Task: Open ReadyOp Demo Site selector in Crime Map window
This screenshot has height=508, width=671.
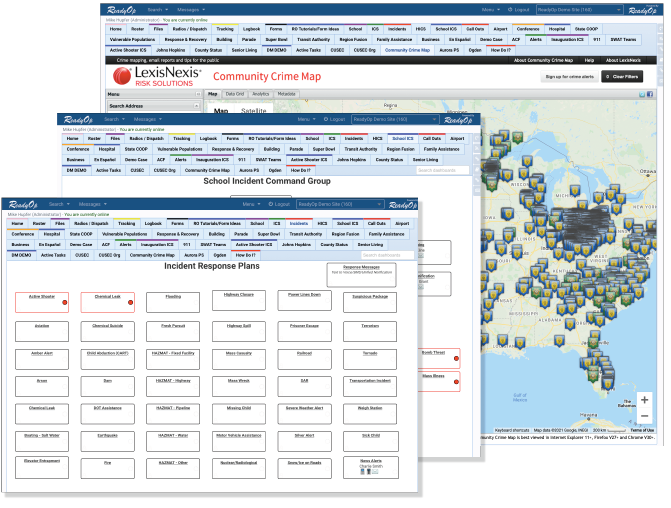Action: (579, 9)
